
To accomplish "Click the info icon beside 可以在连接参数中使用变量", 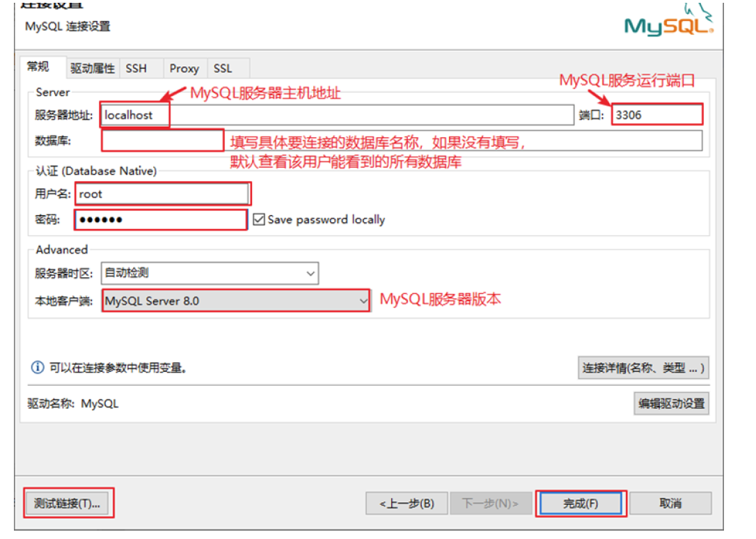I will (x=38, y=368).
